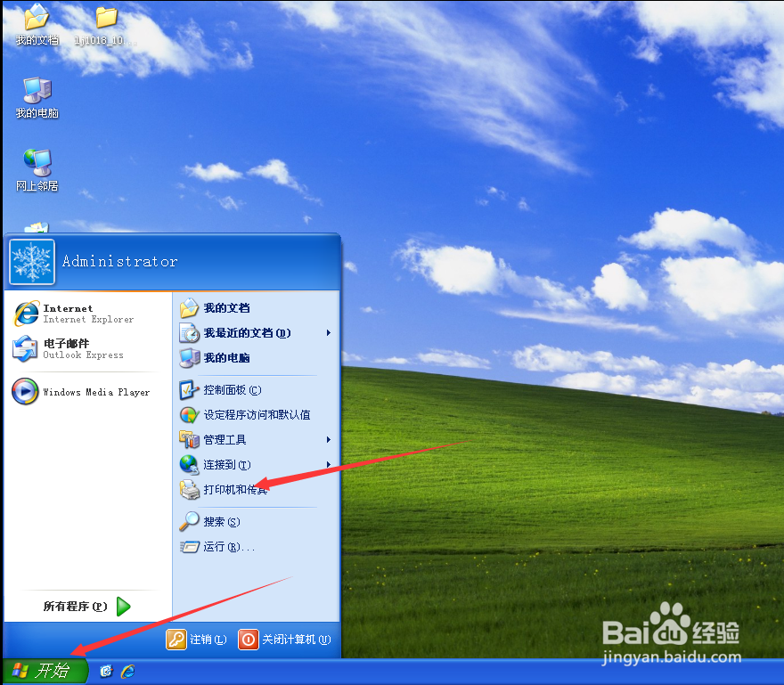Open 搜索(S) from Start menu

256,522
